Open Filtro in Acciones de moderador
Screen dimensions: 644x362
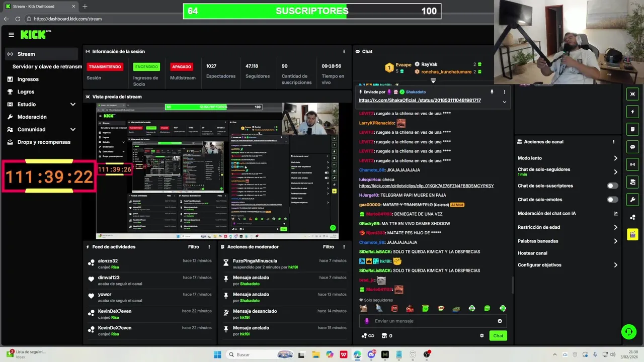point(329,247)
